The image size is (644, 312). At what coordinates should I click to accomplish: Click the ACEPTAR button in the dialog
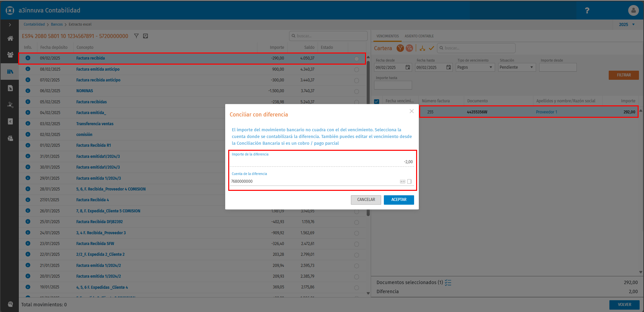coord(399,200)
